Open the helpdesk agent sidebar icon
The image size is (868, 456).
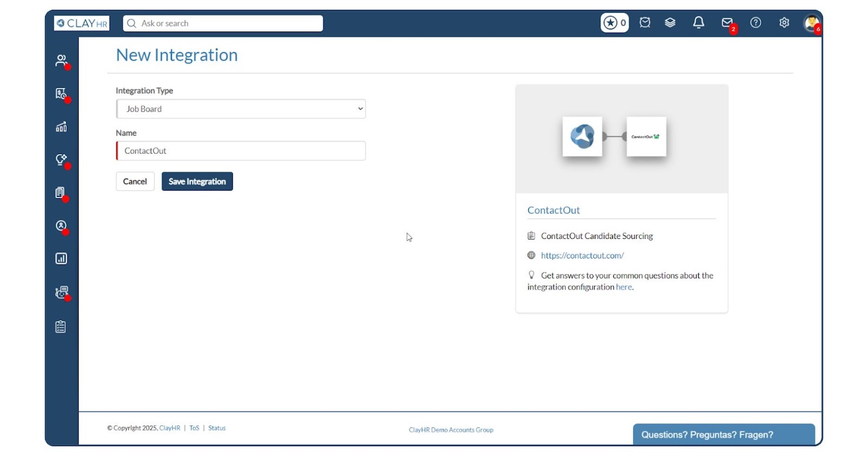coord(62,292)
